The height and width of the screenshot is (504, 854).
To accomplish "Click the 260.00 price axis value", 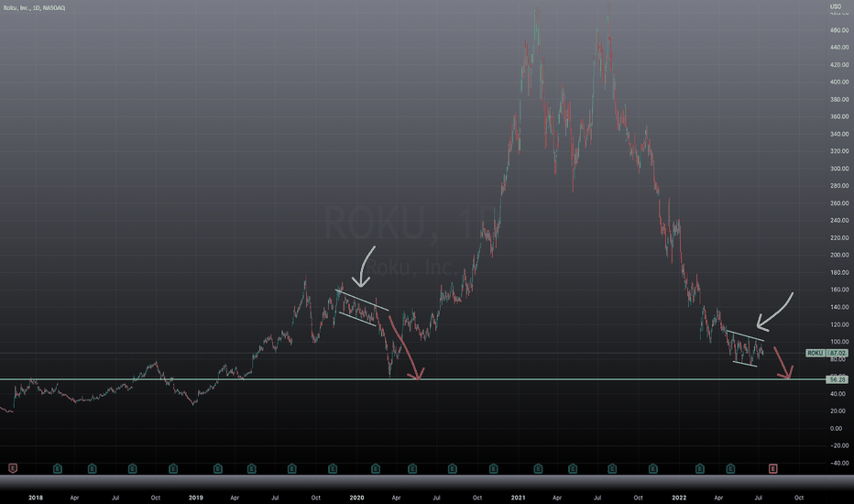I will click(x=839, y=203).
